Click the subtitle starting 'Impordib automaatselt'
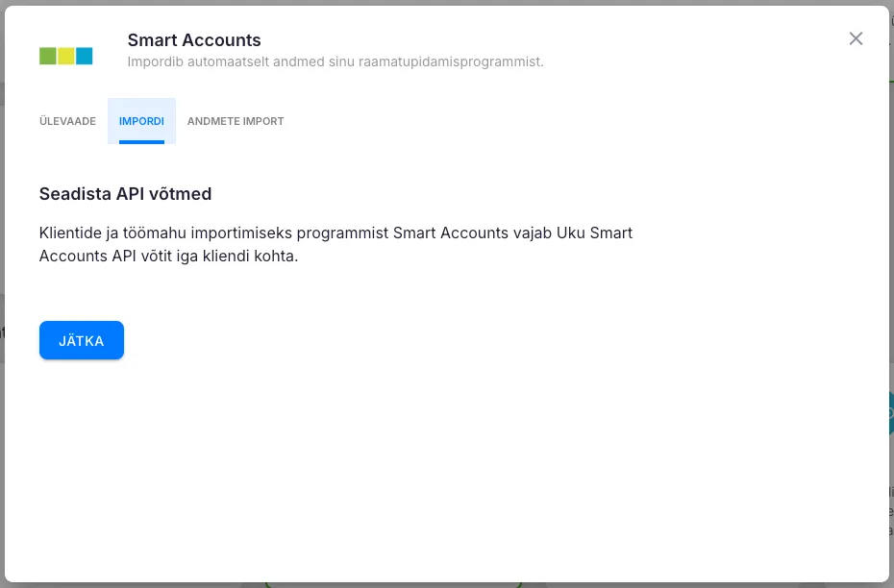The height and width of the screenshot is (588, 894). tap(335, 62)
